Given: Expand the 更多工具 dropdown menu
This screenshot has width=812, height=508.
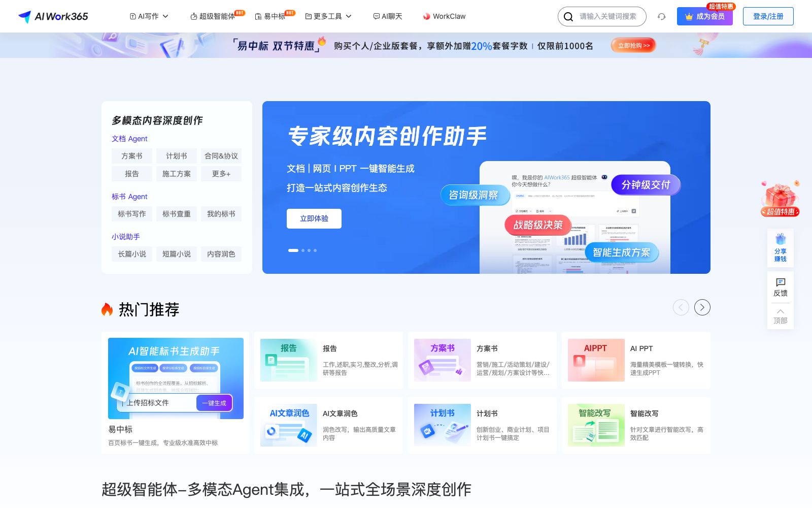Looking at the screenshot, I should click(x=328, y=16).
